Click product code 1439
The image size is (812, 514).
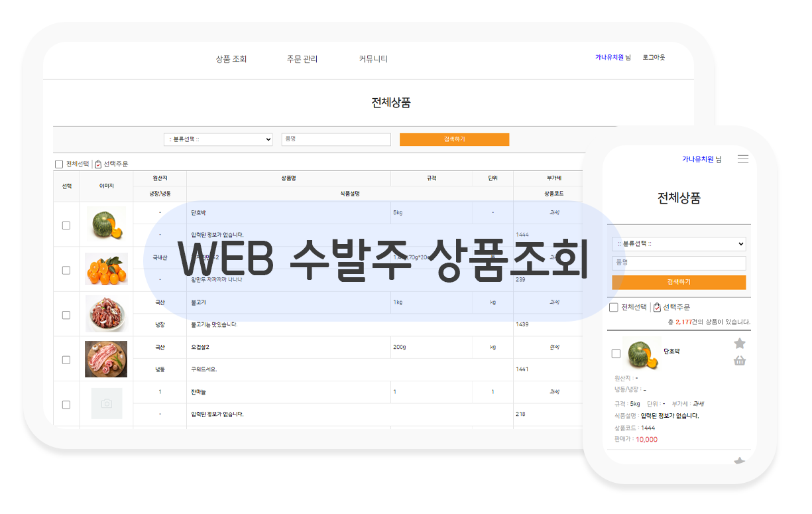tap(522, 324)
